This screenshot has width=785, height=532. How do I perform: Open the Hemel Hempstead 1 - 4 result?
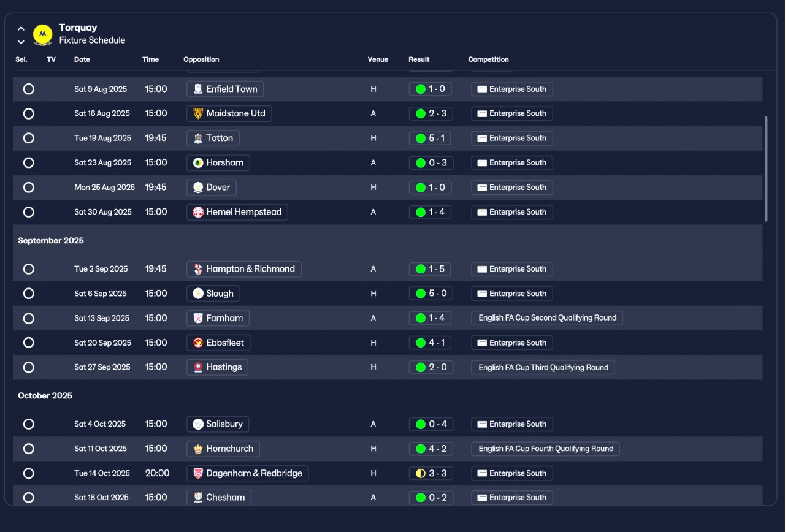point(431,212)
